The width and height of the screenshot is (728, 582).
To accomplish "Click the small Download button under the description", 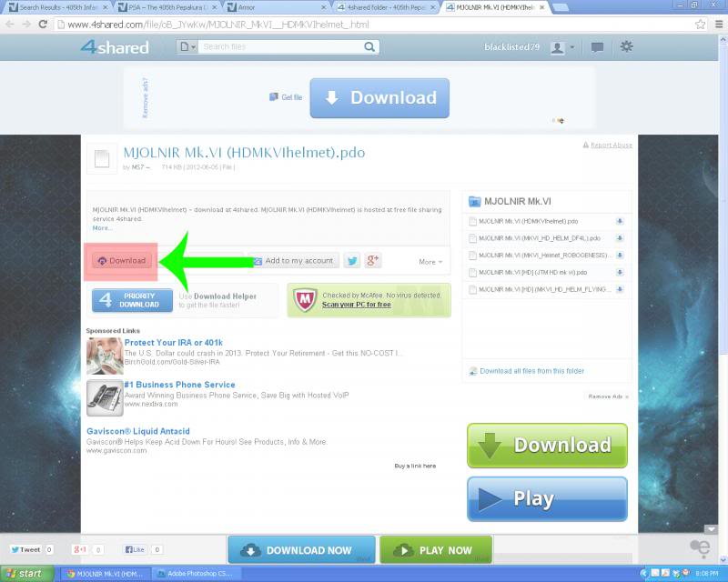I will click(x=122, y=261).
